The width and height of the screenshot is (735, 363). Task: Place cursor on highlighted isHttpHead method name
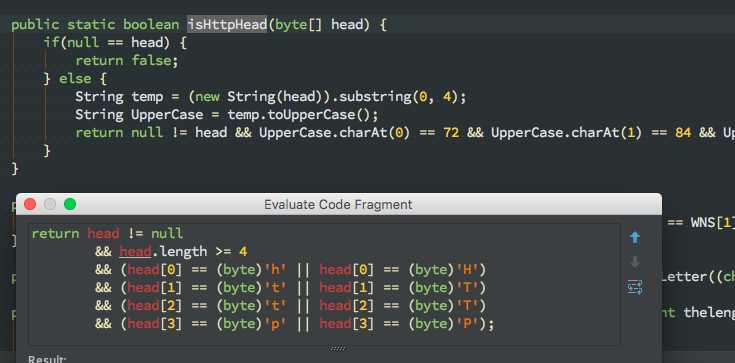pos(227,24)
